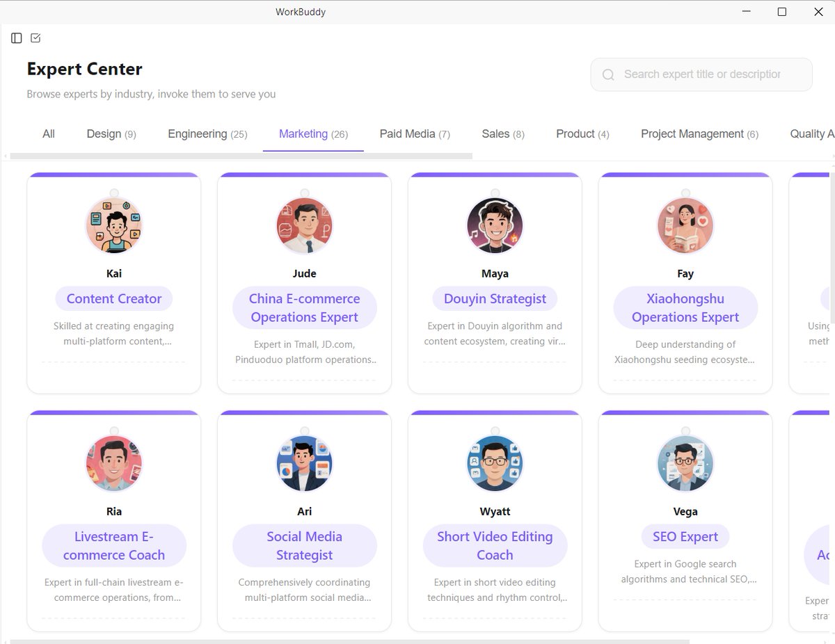This screenshot has height=644, width=835.
Task: Click Ari's 'Comprehensively coordinating' description
Action: tap(305, 590)
